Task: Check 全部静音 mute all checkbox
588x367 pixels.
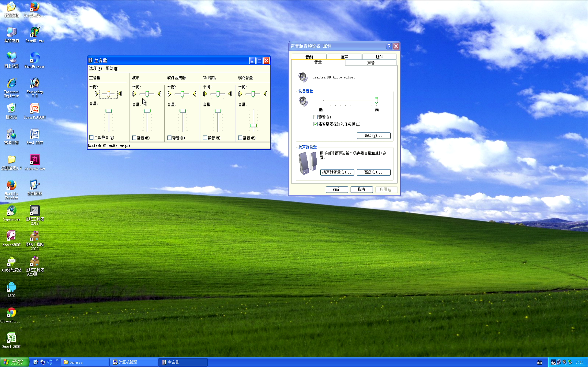Action: [x=91, y=138]
